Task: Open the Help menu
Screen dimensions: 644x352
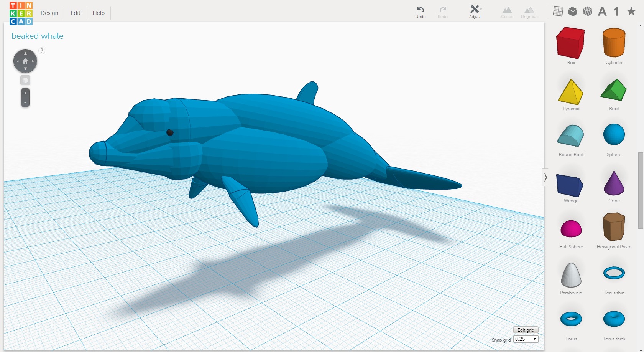Action: tap(99, 13)
